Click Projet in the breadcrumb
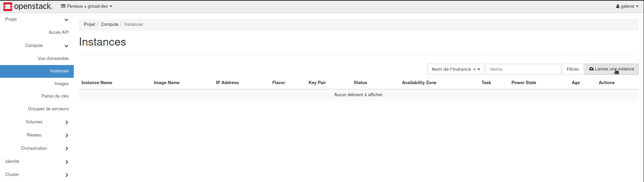Screen dimensions: 644x182 (x=90, y=24)
